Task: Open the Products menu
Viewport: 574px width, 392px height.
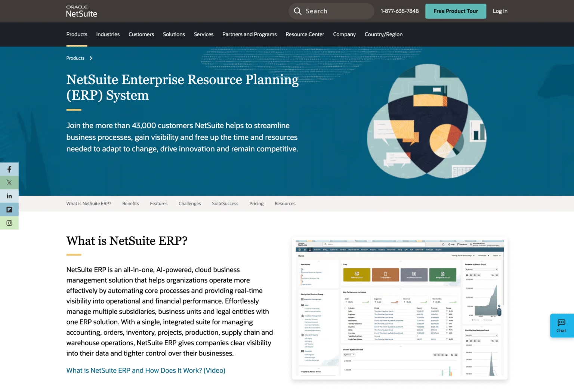Action: [x=77, y=34]
